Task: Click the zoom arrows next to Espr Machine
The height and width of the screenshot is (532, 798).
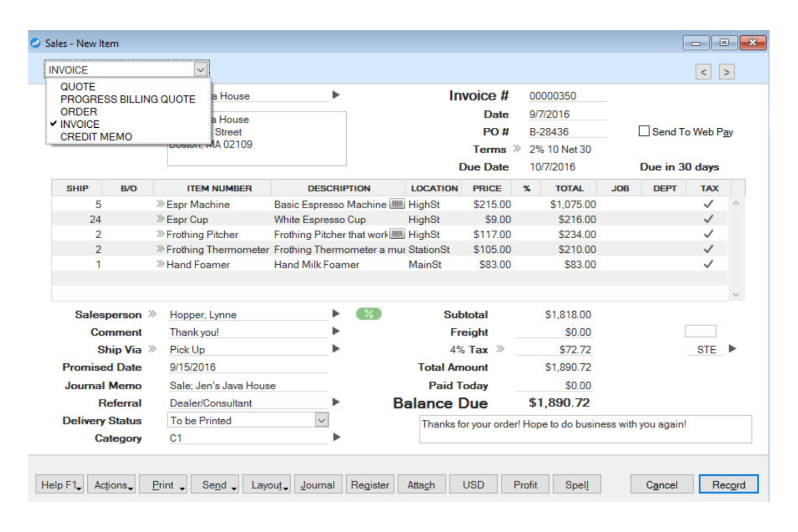Action: pyautogui.click(x=159, y=204)
